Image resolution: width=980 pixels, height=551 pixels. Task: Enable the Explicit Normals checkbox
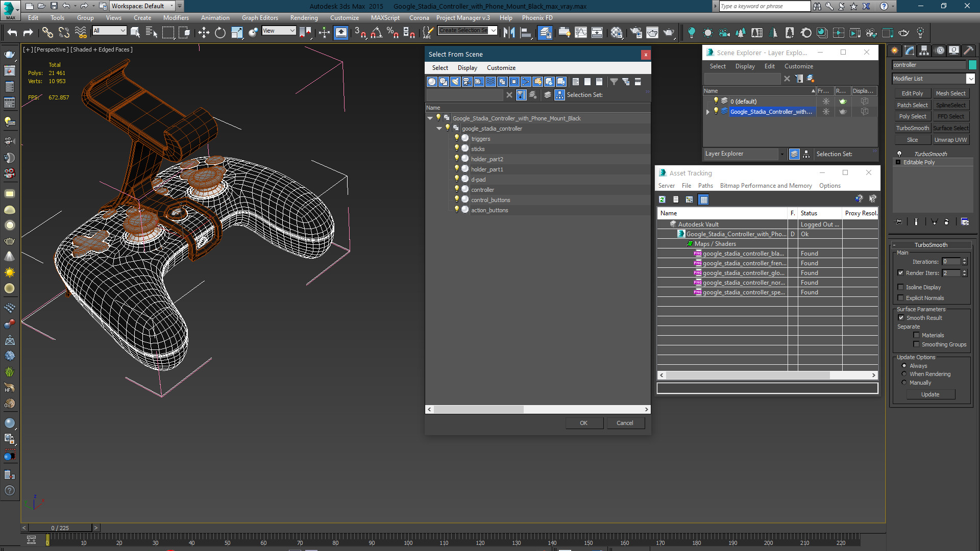(901, 298)
